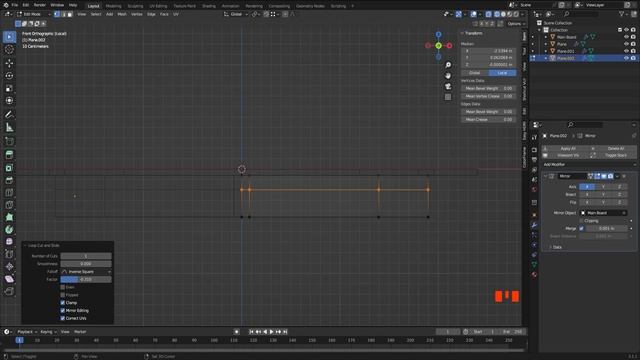Viewport: 640px width, 360px height.
Task: Select the Inset Faces tool
Action: [9, 168]
